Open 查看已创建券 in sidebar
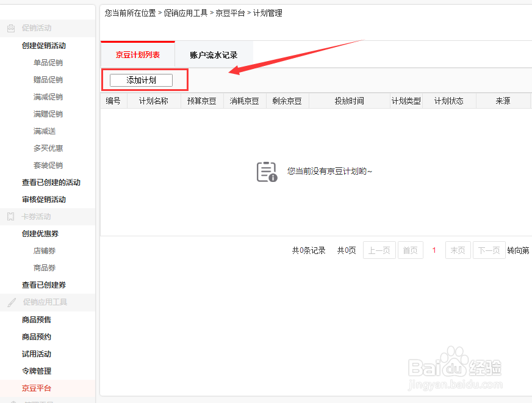 [x=44, y=285]
